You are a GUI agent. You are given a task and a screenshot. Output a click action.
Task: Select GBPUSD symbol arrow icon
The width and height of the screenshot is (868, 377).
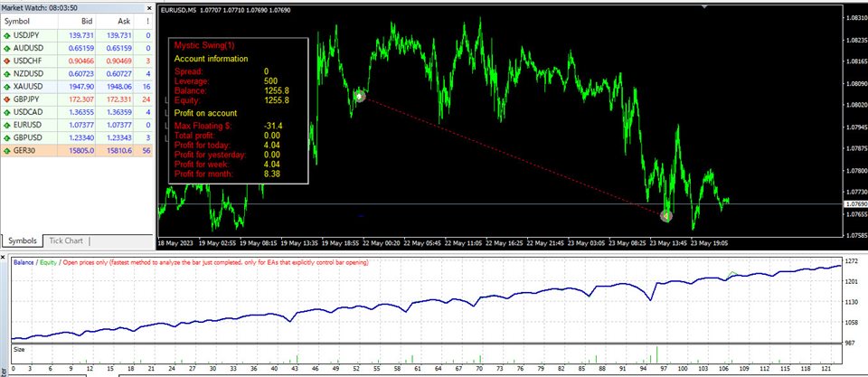click(x=6, y=137)
